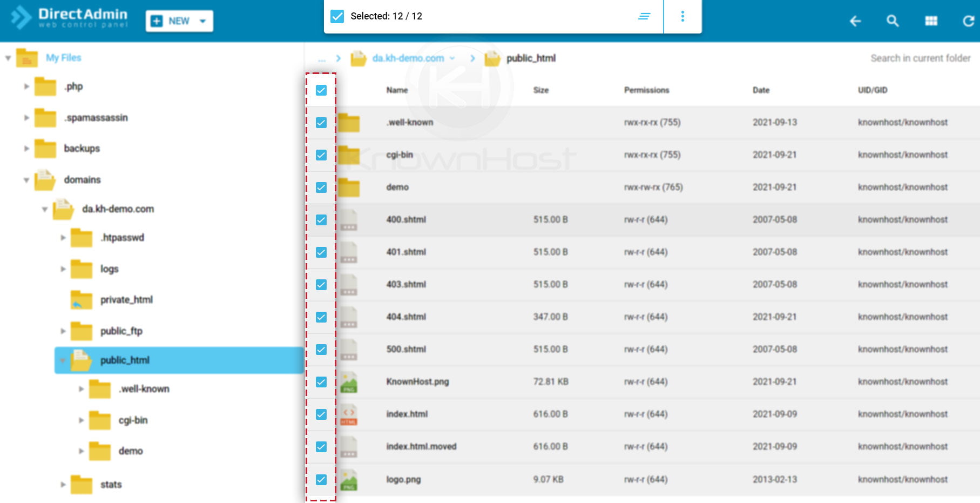Expand the .spamassassin folder in sidebar

click(25, 118)
